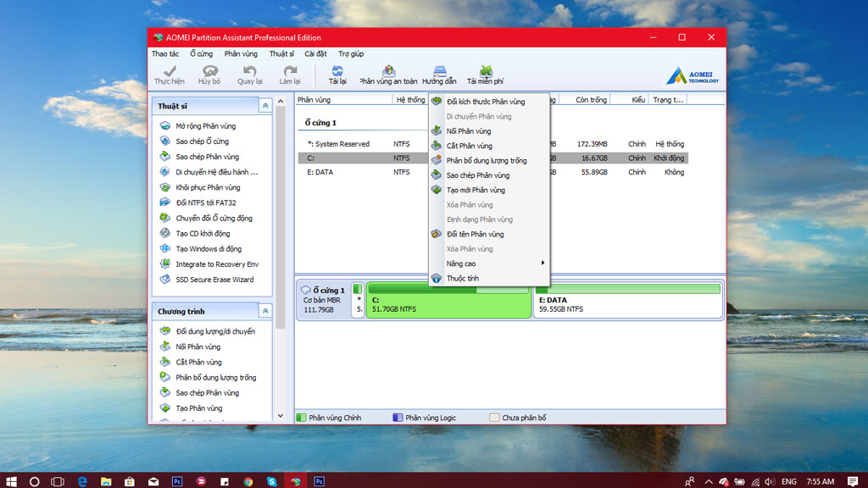This screenshot has width=868, height=488.
Task: Sort by the Còn trống column header
Action: click(x=586, y=100)
